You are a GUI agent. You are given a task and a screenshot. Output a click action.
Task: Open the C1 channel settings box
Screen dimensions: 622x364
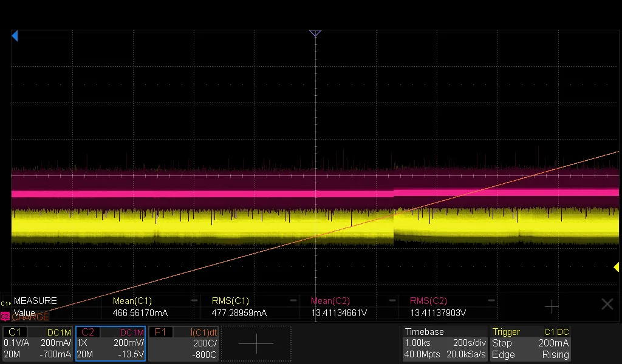coord(37,343)
